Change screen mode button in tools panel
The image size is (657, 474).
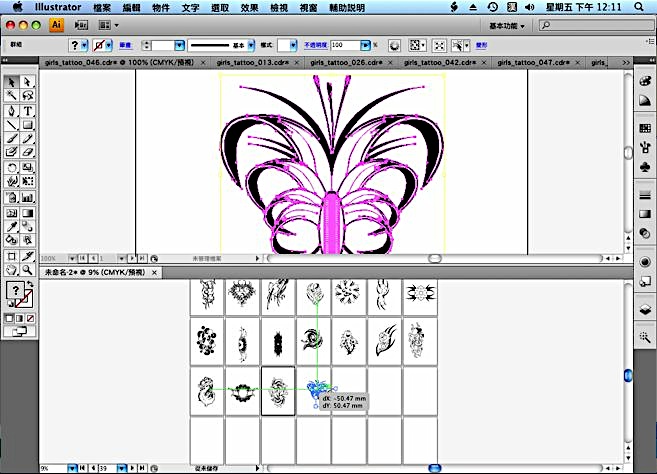click(x=19, y=332)
